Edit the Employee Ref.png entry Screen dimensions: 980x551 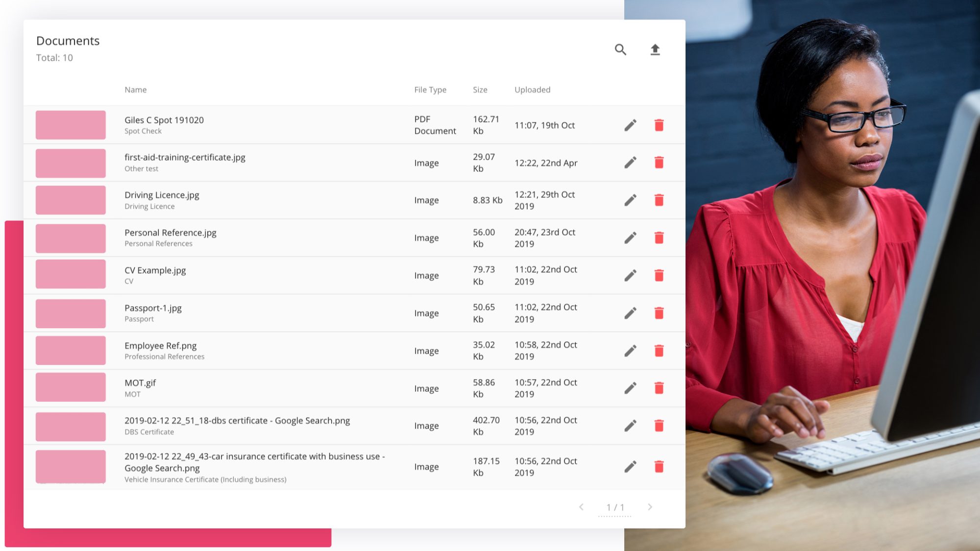point(631,351)
